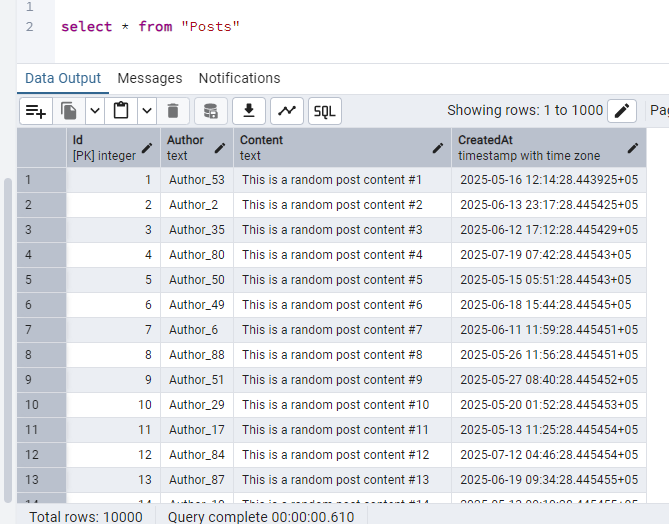Download results with the download icon
This screenshot has height=524, width=669.
click(x=249, y=111)
